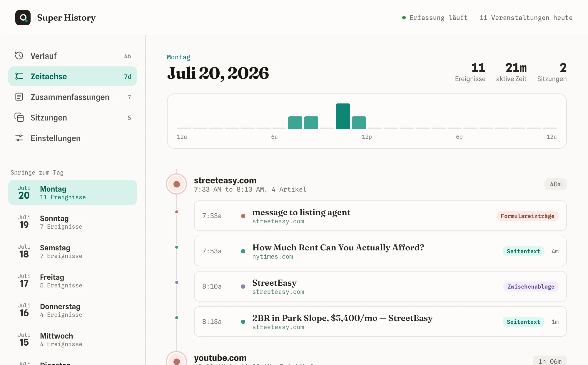Click the nytimes.com domain text
Image resolution: width=588 pixels, height=365 pixels.
[x=273, y=257]
